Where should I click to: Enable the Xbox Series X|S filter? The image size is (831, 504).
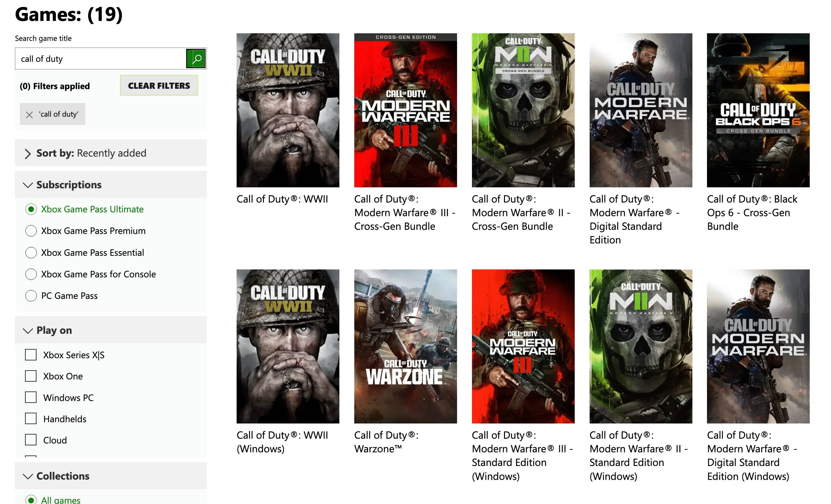click(x=30, y=355)
